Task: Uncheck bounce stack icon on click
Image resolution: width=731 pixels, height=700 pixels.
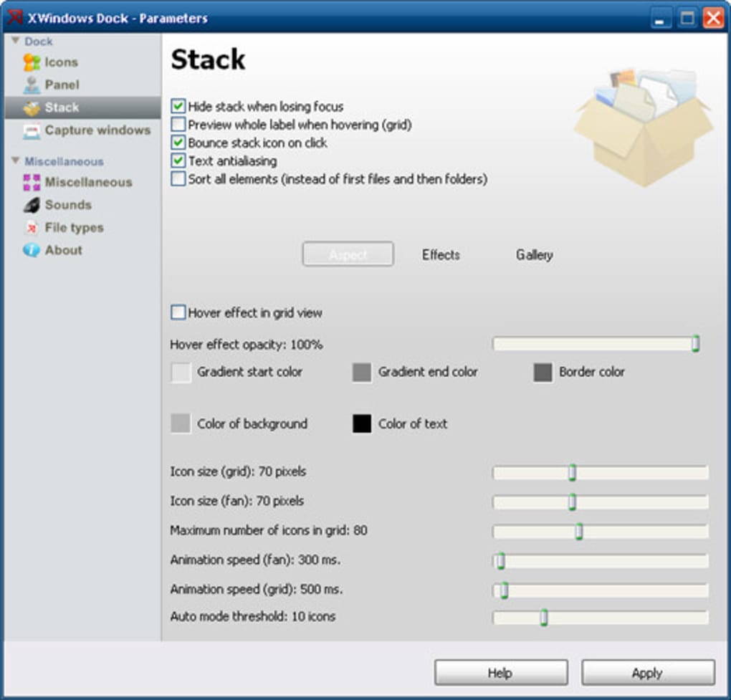Action: pyautogui.click(x=176, y=143)
